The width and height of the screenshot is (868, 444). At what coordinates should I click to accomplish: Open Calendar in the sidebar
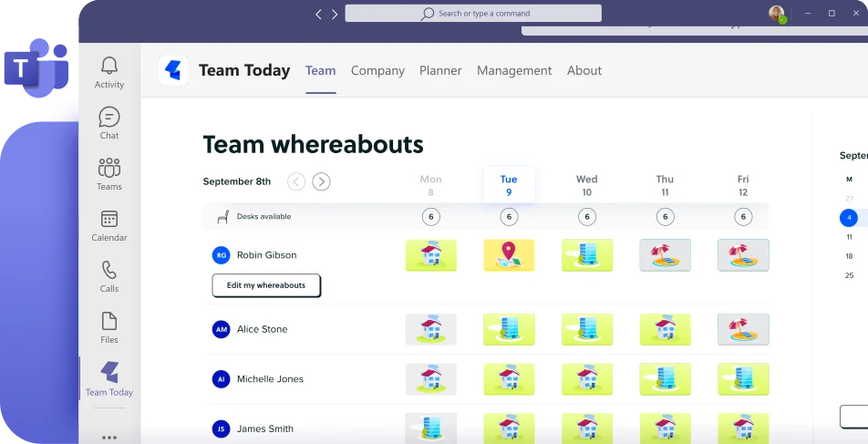point(109,226)
